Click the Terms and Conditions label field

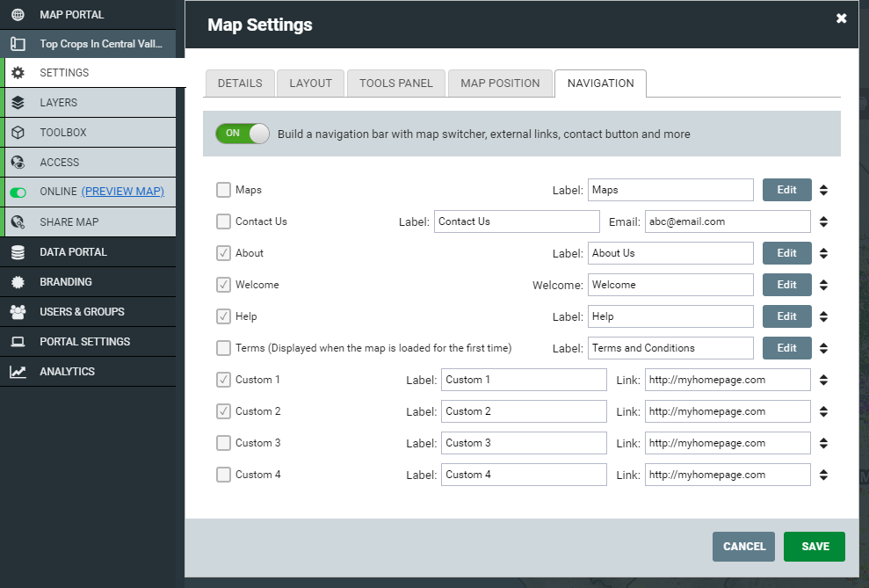click(x=670, y=348)
